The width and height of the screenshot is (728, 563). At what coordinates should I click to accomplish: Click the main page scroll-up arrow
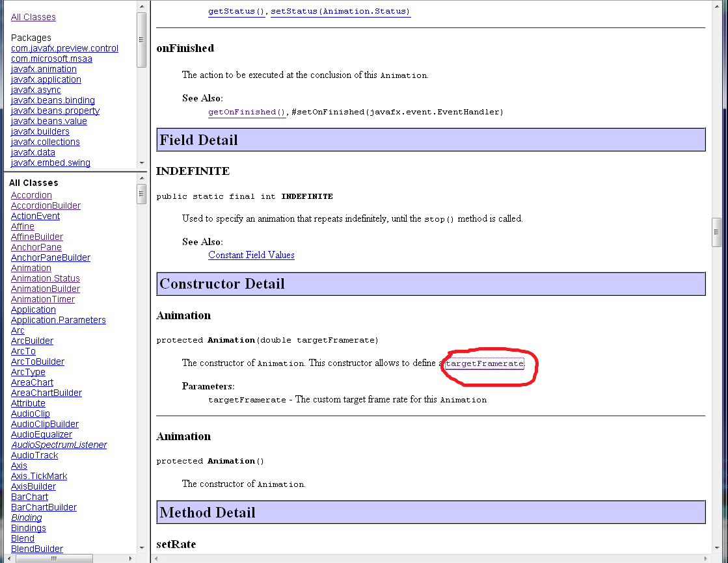(717, 5)
